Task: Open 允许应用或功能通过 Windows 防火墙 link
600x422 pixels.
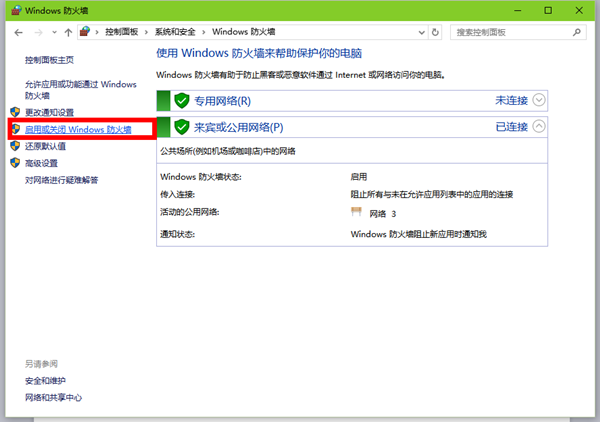Action: coord(81,90)
